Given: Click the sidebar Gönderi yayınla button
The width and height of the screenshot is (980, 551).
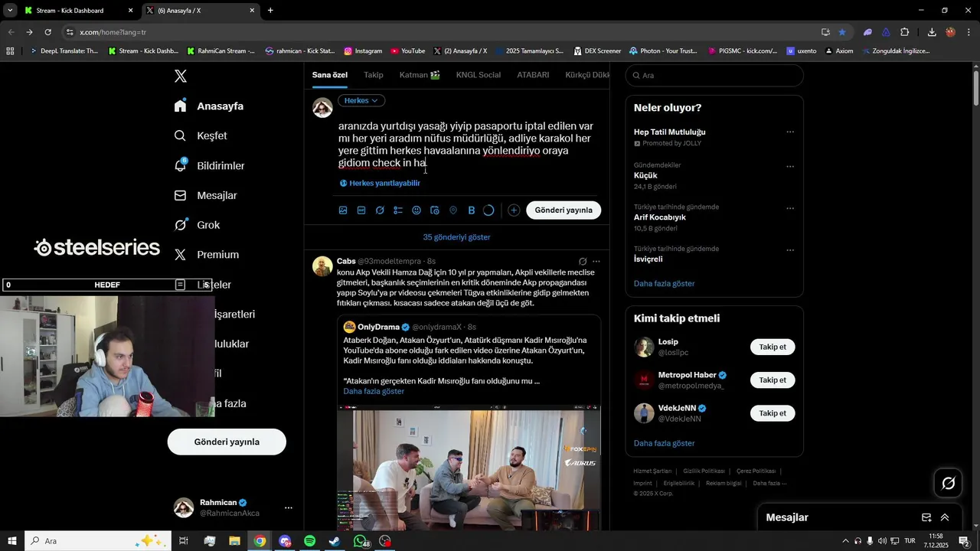Looking at the screenshot, I should click(227, 442).
